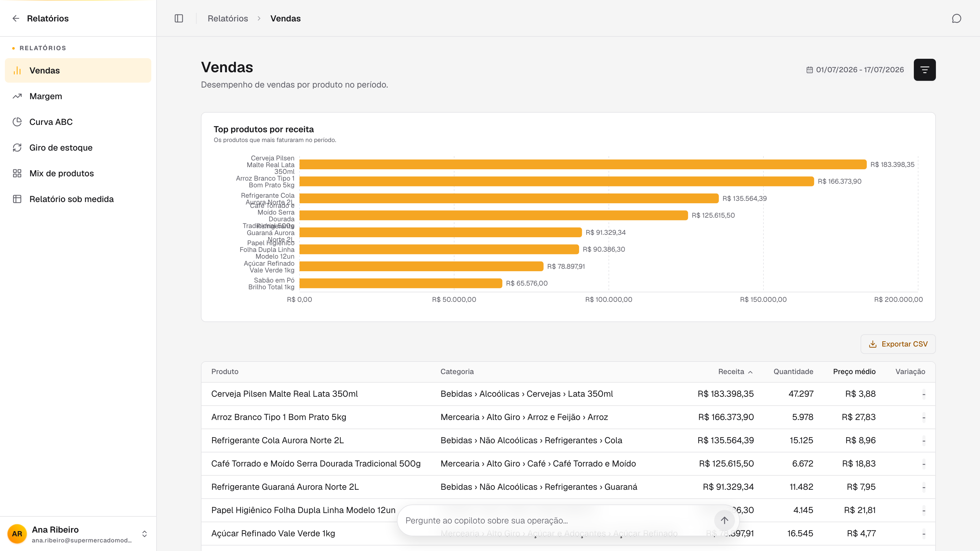This screenshot has height=551, width=980.
Task: Open the Margem report
Action: click(x=78, y=96)
